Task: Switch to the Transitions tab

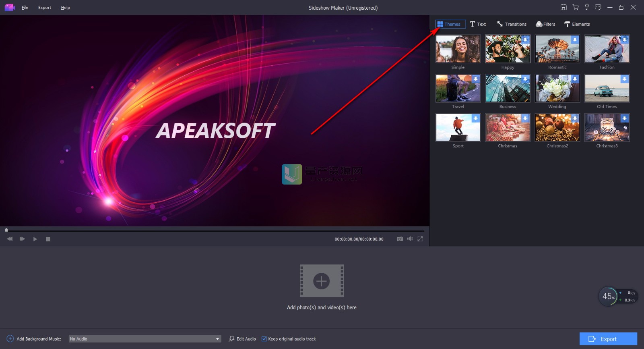Action: click(512, 24)
